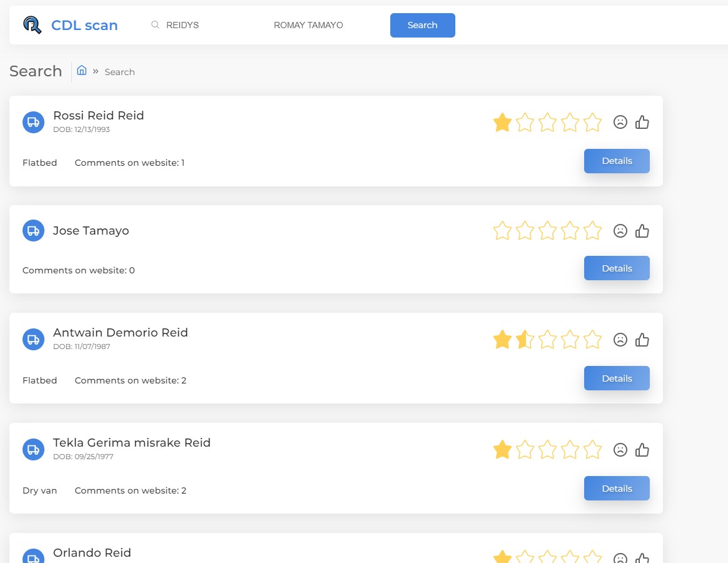Click filled first star for Tekla Gerima misrake Reid

coord(502,450)
